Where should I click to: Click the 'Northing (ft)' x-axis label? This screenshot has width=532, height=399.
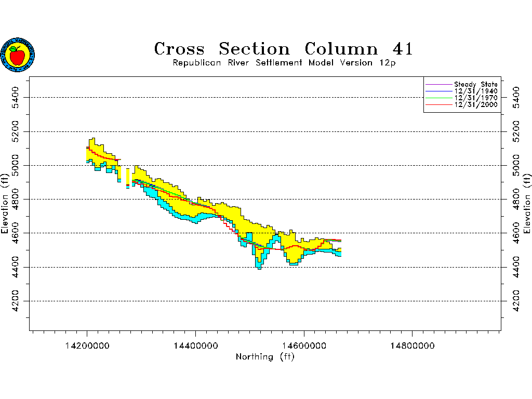click(265, 357)
